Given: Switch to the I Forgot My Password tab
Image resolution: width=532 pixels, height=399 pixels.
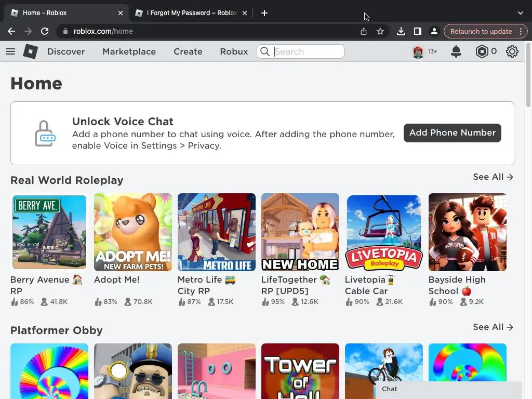Looking at the screenshot, I should (x=191, y=13).
